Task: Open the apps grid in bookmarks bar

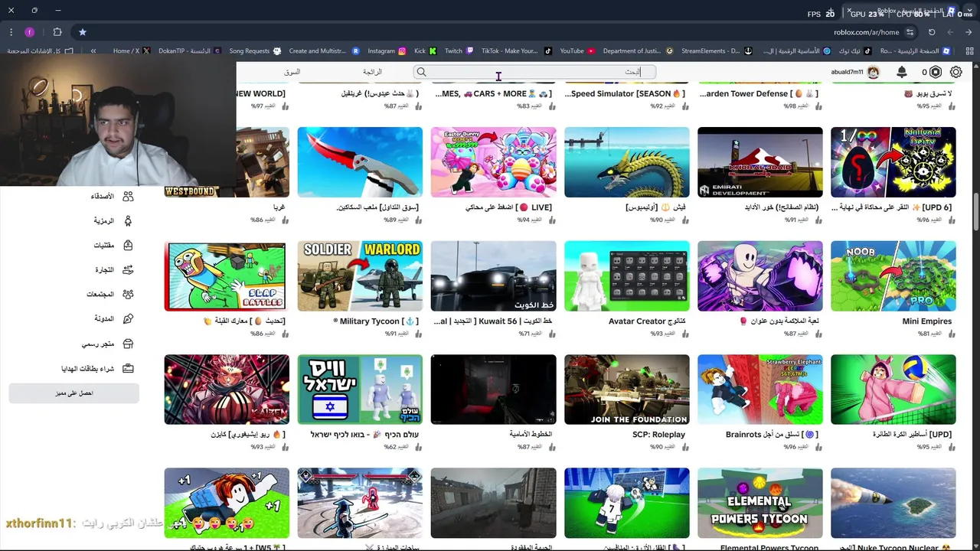Action: coord(968,51)
